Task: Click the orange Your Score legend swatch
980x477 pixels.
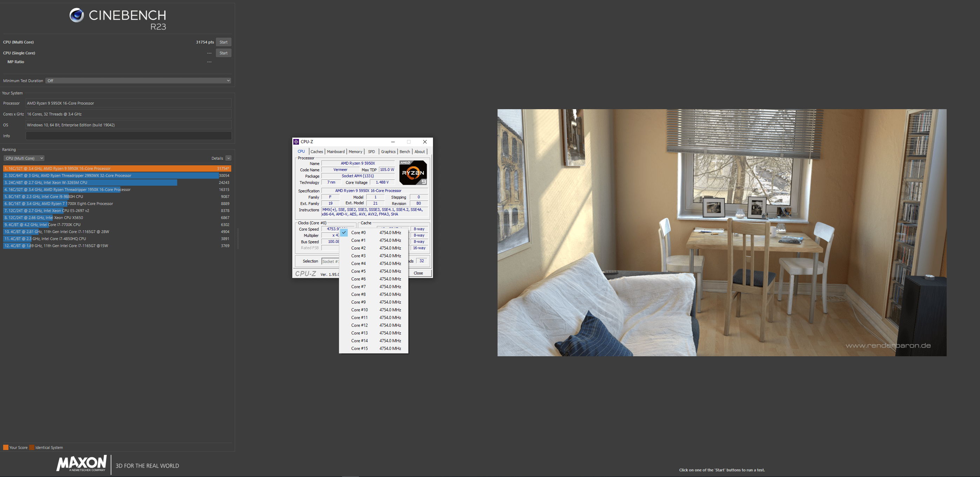Action: (5, 447)
